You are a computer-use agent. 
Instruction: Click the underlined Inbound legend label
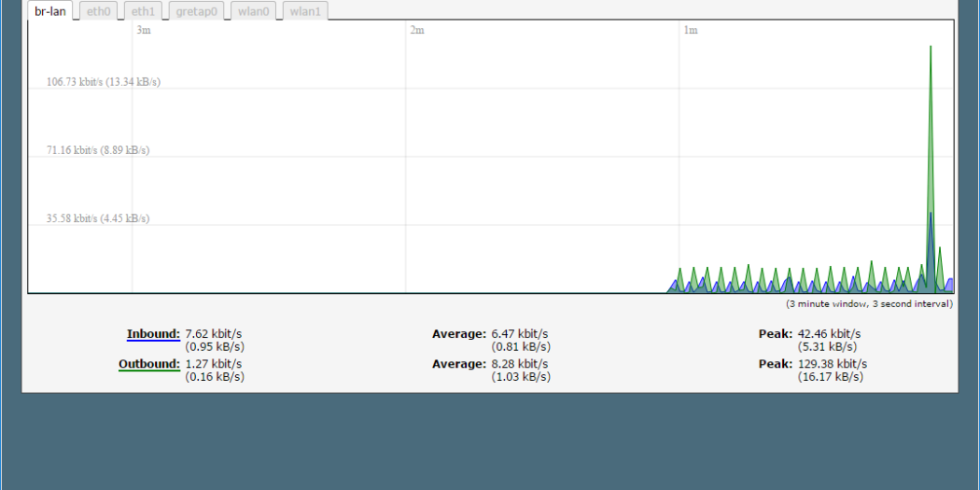point(153,334)
